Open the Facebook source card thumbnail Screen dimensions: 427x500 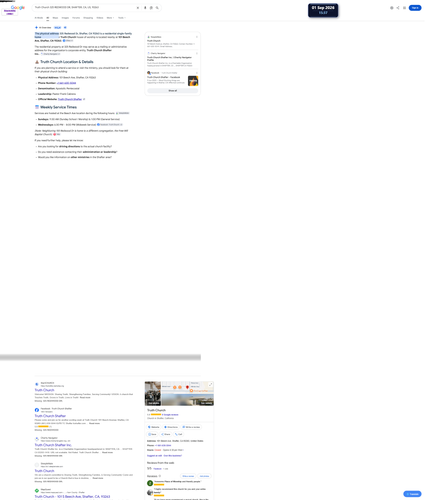193,81
